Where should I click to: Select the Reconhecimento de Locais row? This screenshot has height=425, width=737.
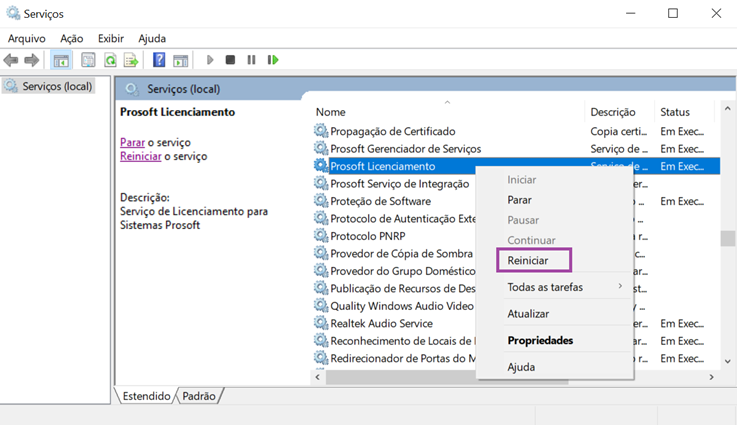pos(403,341)
